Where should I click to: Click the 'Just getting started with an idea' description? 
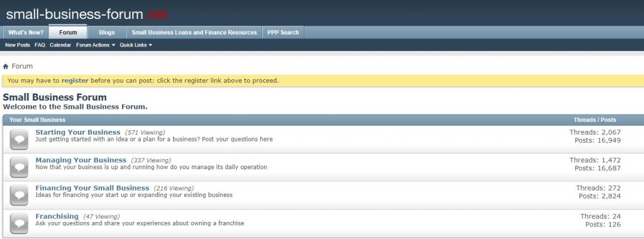tap(154, 139)
